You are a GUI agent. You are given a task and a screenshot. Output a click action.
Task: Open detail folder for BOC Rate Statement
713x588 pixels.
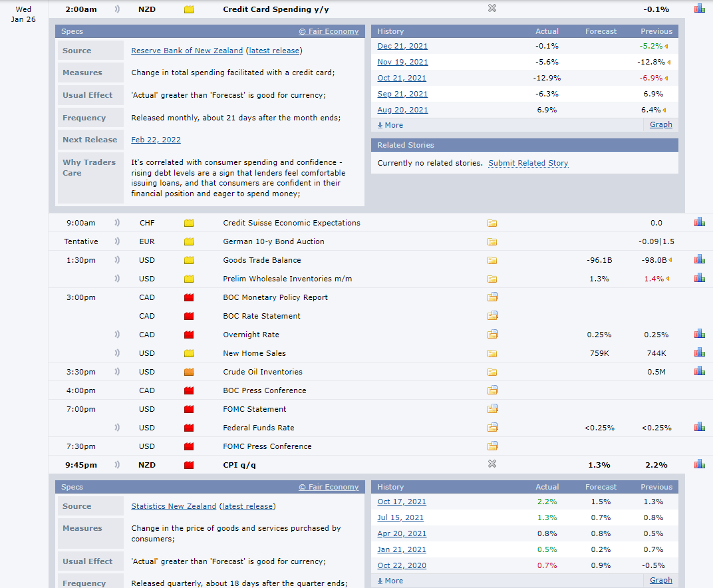492,316
